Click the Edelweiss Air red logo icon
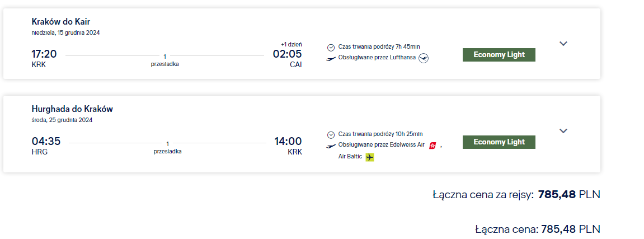 pyautogui.click(x=433, y=146)
